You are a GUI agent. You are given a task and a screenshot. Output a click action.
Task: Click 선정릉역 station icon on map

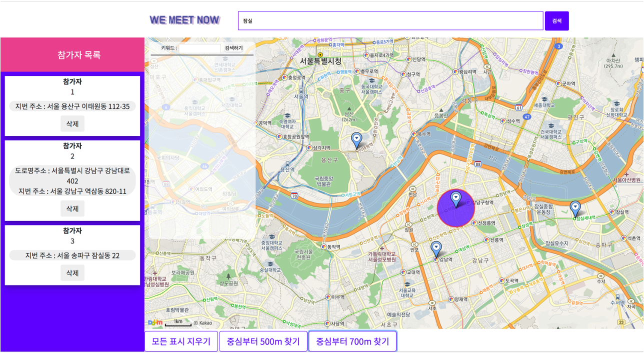[474, 223]
